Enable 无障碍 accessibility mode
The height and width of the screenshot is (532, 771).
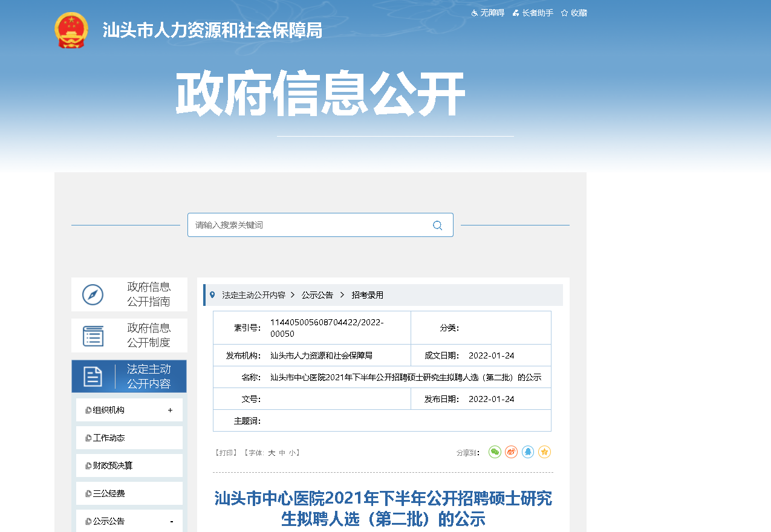(x=488, y=13)
